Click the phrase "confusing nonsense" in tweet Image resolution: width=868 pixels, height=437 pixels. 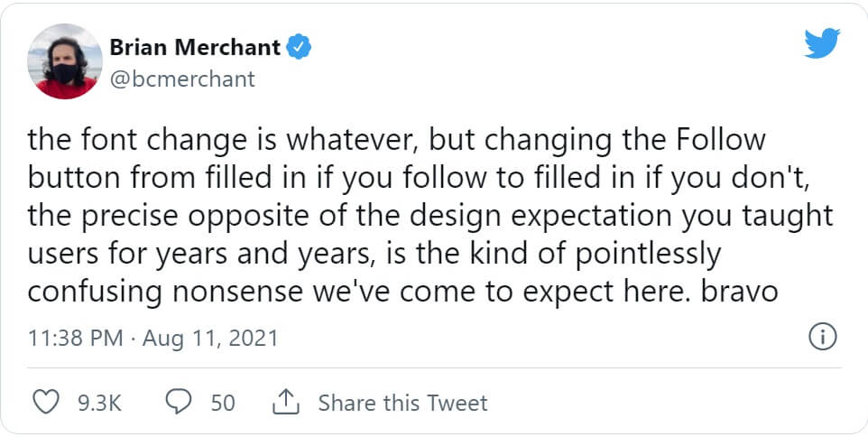pyautogui.click(x=170, y=293)
